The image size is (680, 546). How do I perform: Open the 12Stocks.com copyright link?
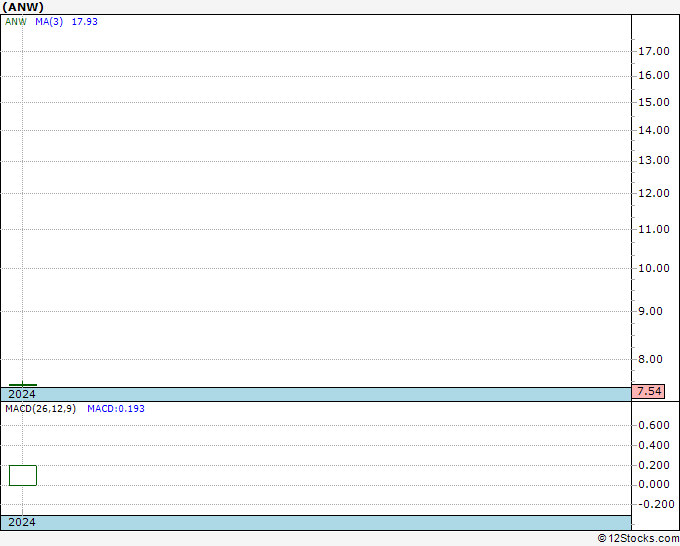pyautogui.click(x=638, y=538)
